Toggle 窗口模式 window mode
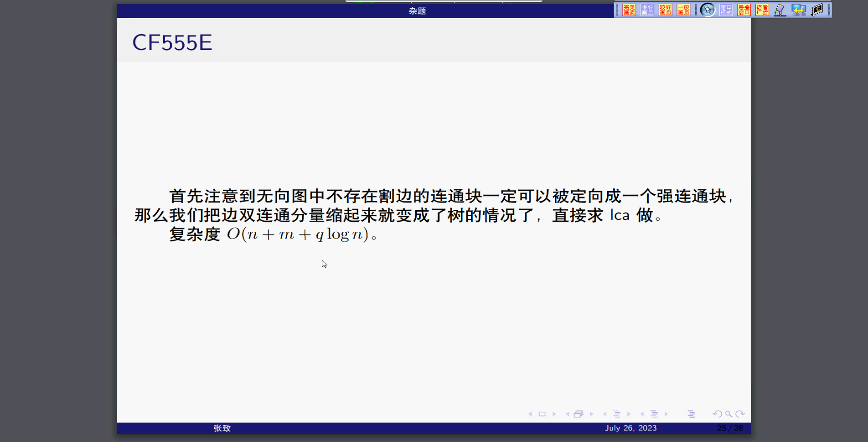This screenshot has height=442, width=868. (x=726, y=10)
